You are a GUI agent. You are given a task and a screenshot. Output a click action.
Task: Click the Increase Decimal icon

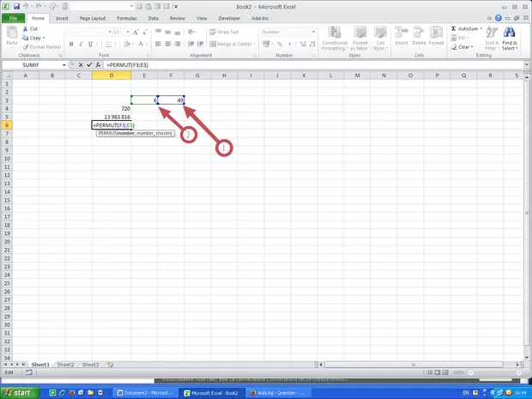point(303,44)
